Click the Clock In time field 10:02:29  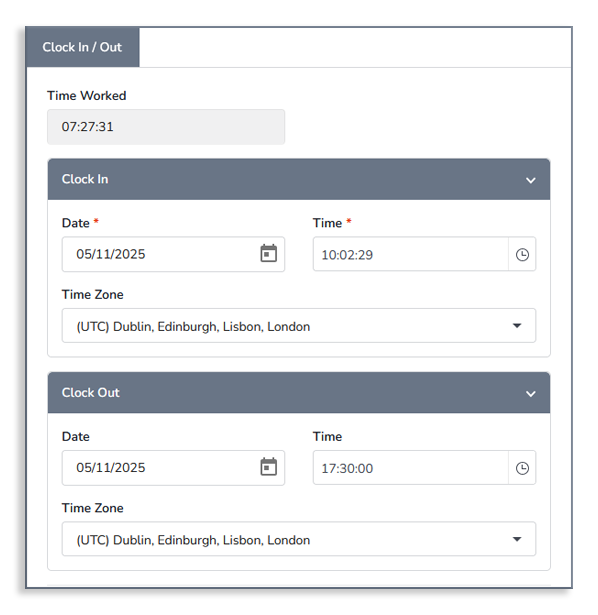[x=411, y=254]
